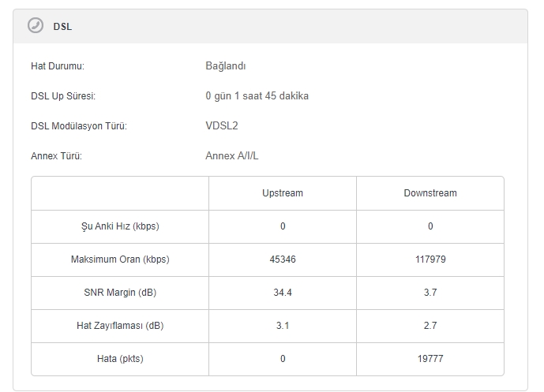544x392 pixels.
Task: Click the DSL phone icon in header
Action: click(x=36, y=26)
